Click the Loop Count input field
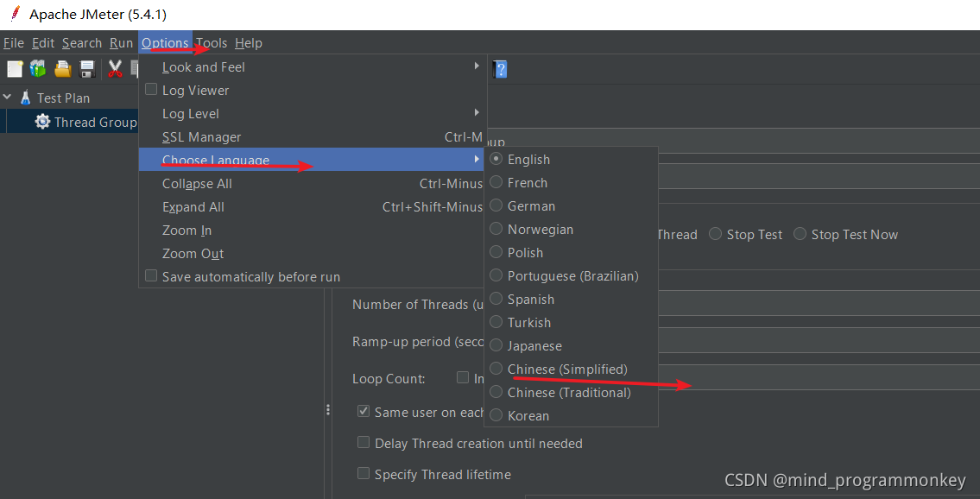The width and height of the screenshot is (980, 499). pos(819,377)
